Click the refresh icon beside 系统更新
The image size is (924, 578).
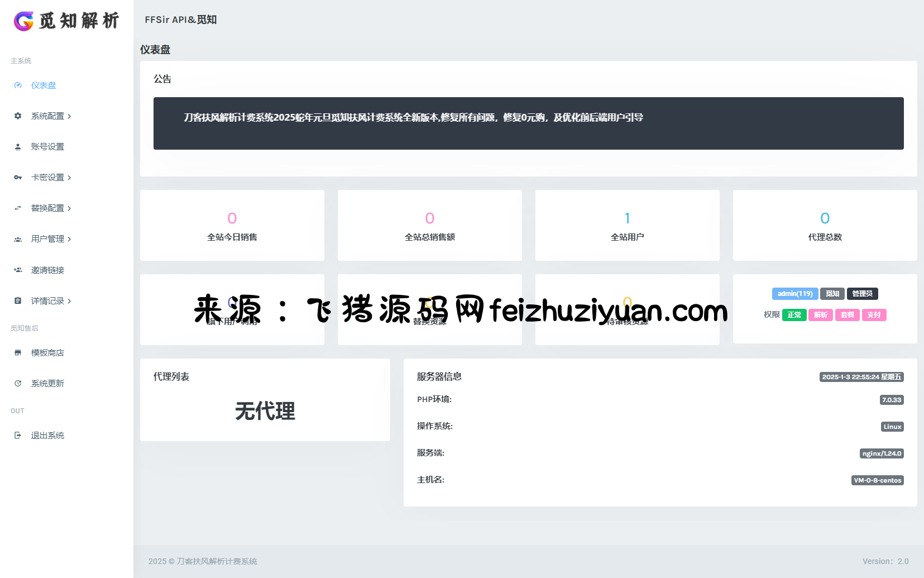coord(18,384)
